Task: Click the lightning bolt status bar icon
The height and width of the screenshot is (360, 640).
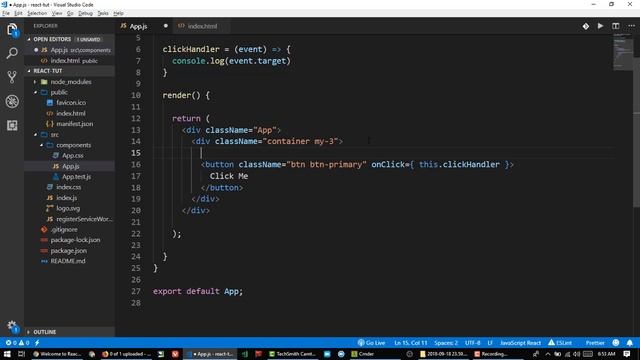Action: (x=37, y=343)
